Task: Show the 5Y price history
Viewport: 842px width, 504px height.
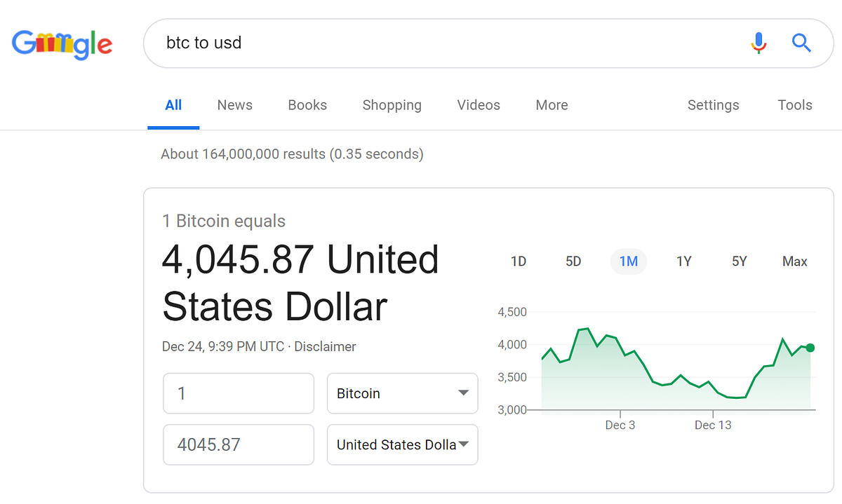Action: pyautogui.click(x=740, y=261)
